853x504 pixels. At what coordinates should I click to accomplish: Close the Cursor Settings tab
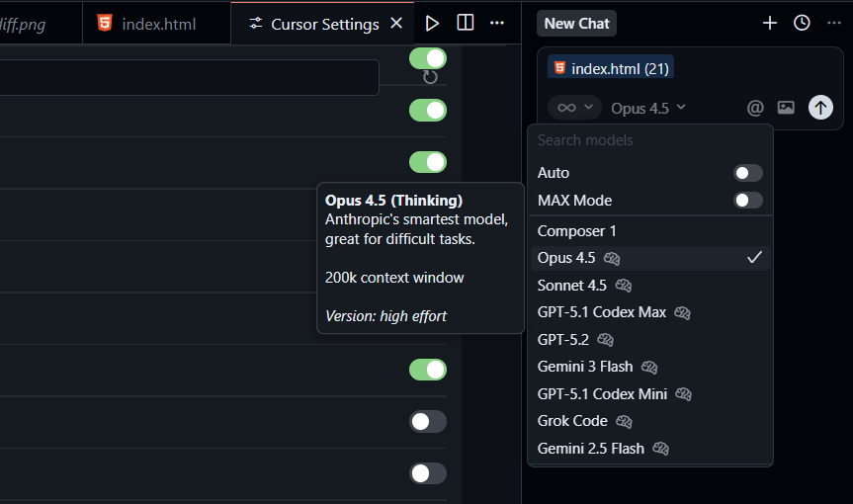[396, 24]
